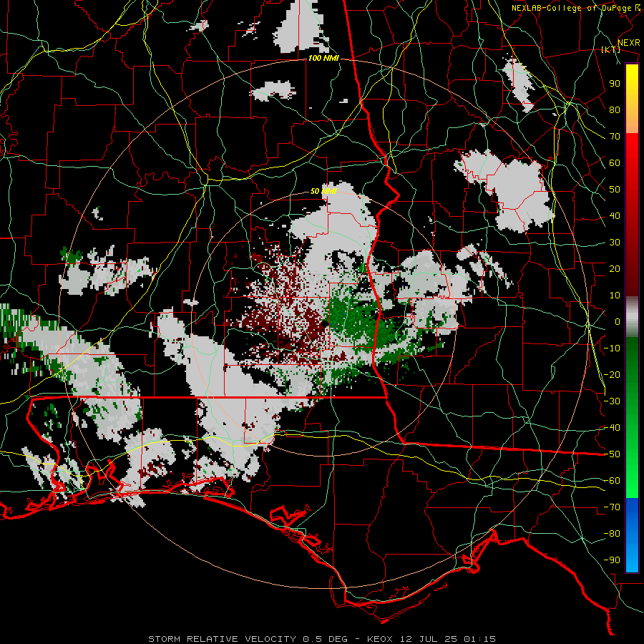Click the '100 NMI' range ring label
This screenshot has width=644, height=644.
[x=323, y=59]
